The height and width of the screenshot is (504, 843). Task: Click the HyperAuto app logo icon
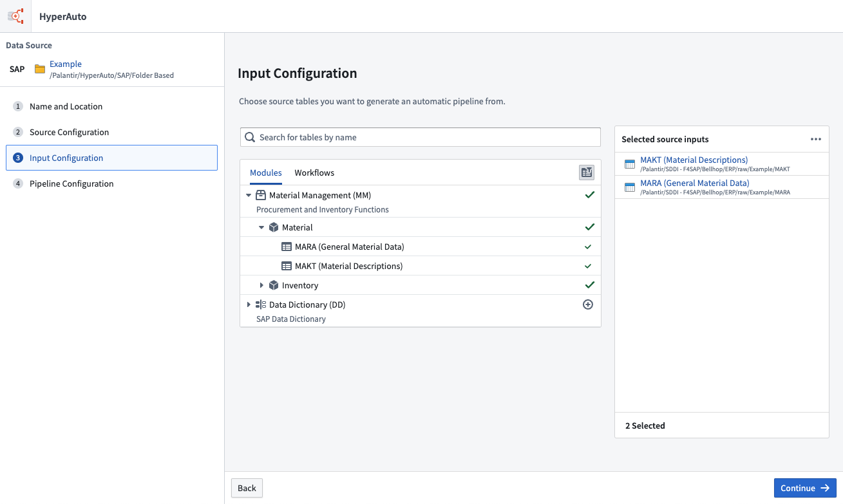coord(15,15)
